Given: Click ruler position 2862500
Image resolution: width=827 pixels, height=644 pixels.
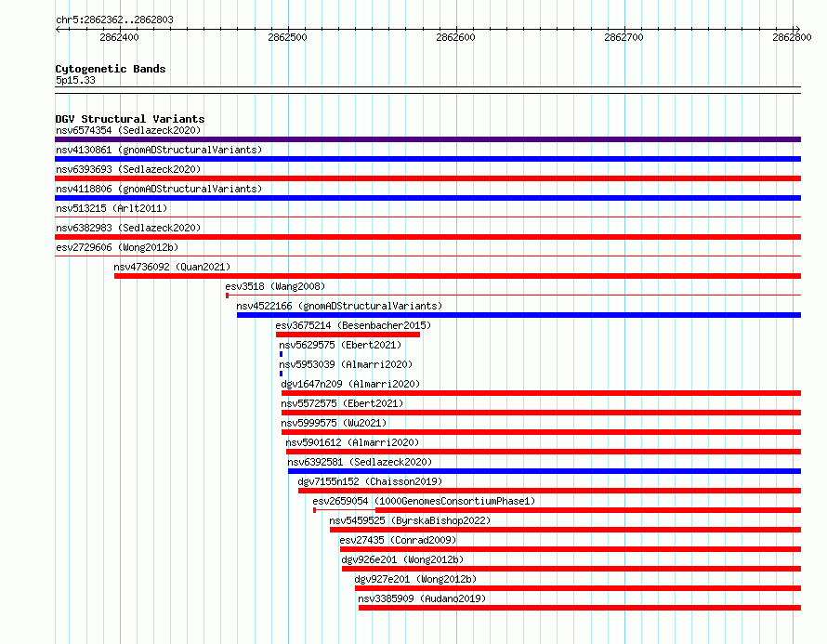Looking at the screenshot, I should (287, 37).
